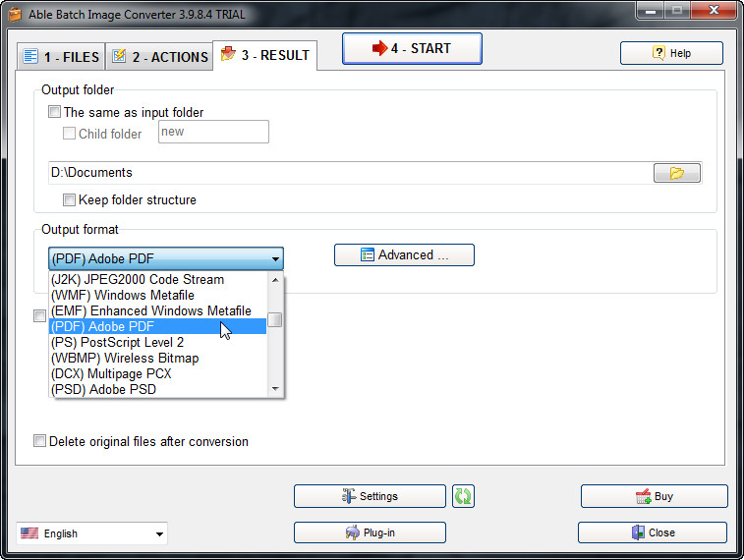Open the Settings button
Image resolution: width=744 pixels, height=560 pixels.
pos(370,496)
